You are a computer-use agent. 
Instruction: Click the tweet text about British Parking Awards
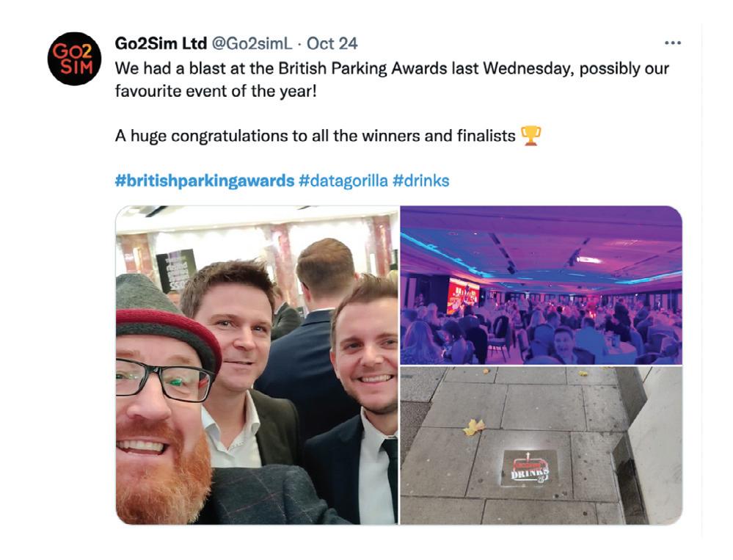pyautogui.click(x=392, y=79)
